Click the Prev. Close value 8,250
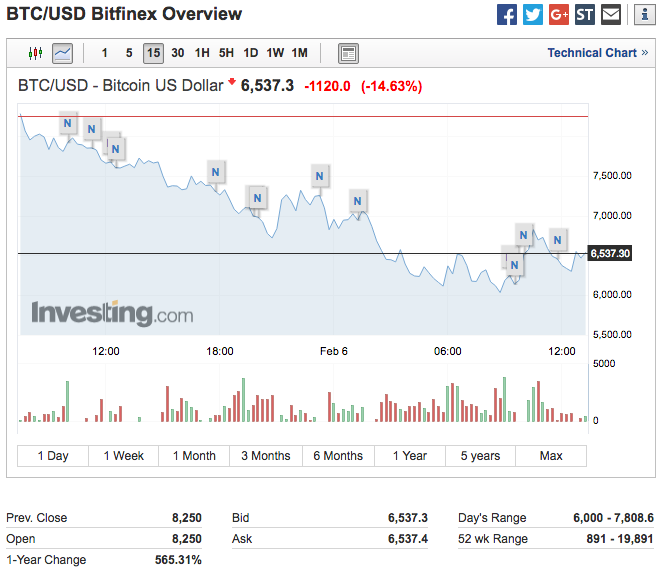This screenshot has height=567, width=659. pos(187,517)
